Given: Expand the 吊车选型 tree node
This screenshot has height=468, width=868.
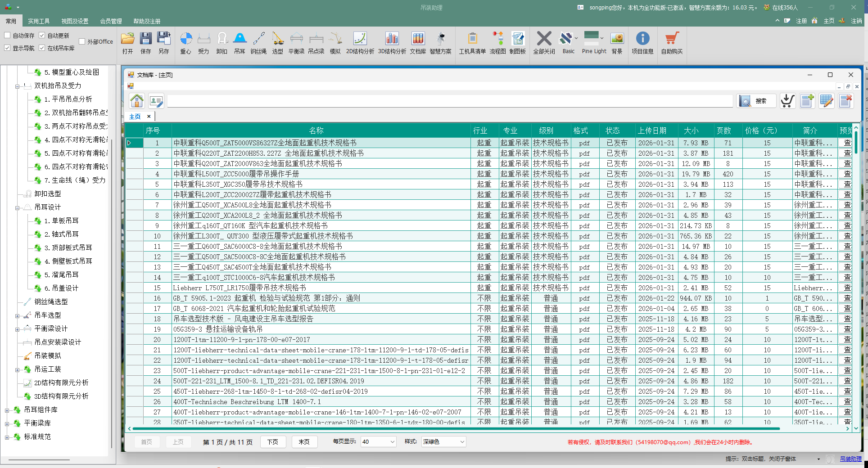Looking at the screenshot, I should (x=17, y=315).
